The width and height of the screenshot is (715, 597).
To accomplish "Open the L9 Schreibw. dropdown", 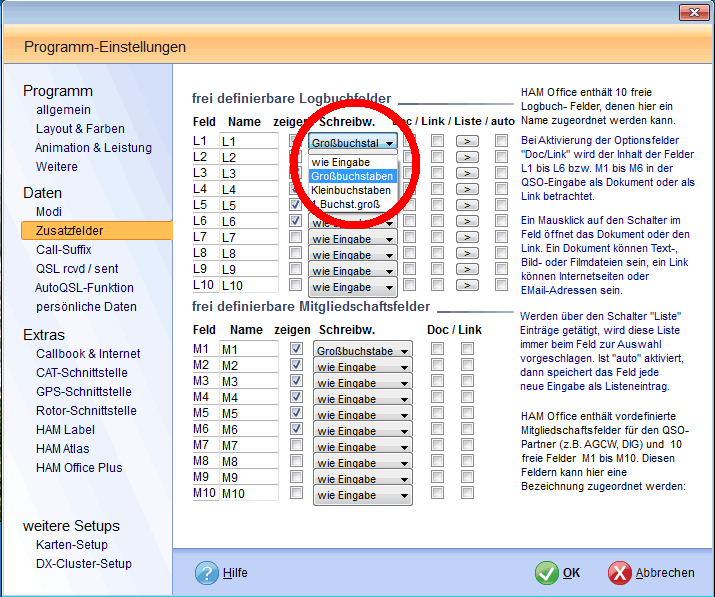I will coord(353,270).
